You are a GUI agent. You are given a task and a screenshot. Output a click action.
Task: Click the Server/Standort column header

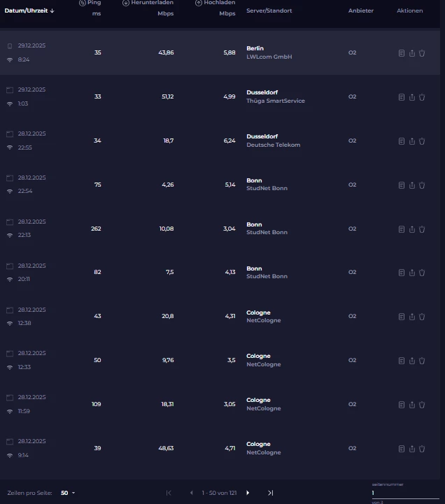coord(269,11)
